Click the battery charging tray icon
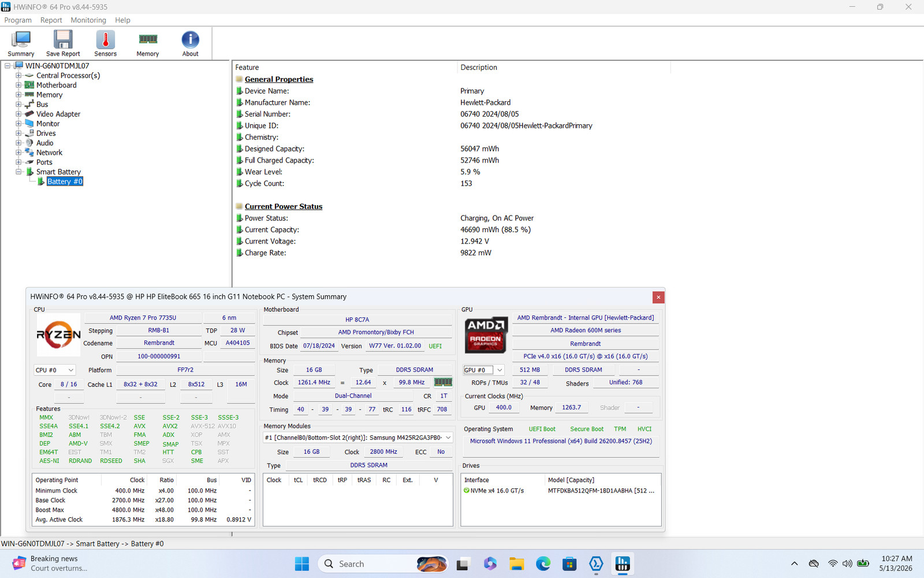Screen dimensions: 924x578 click(x=863, y=564)
